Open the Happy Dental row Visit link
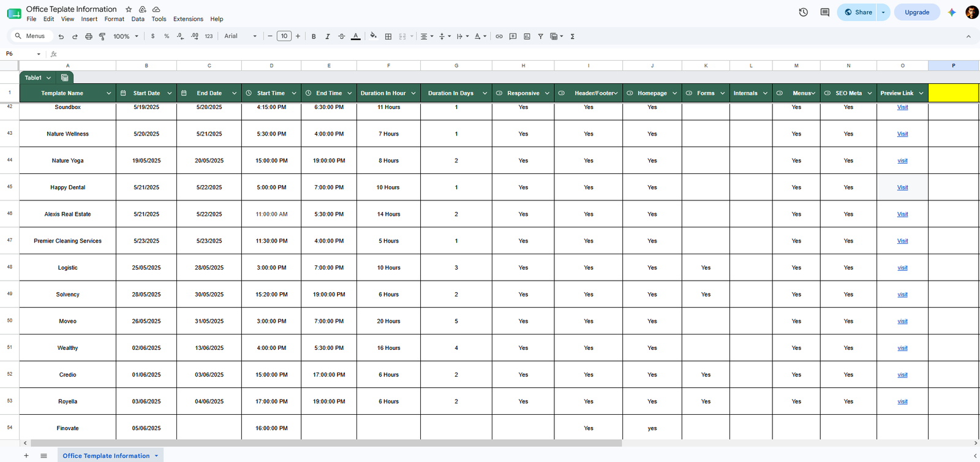This screenshot has height=462, width=980. [902, 187]
